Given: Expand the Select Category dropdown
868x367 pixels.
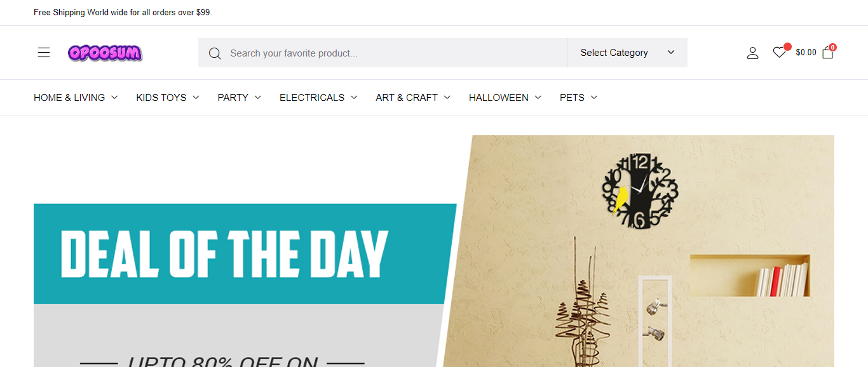Looking at the screenshot, I should tap(627, 53).
